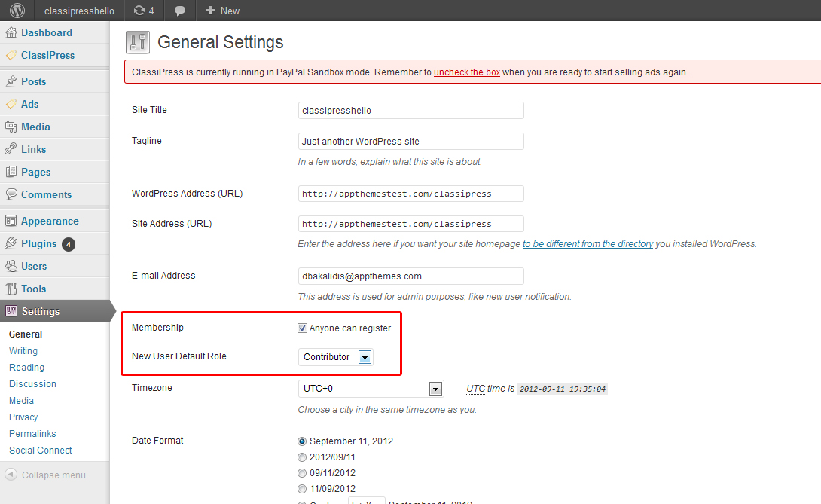Click into the Site Address (URL) field
This screenshot has width=821, height=504.
(x=411, y=224)
